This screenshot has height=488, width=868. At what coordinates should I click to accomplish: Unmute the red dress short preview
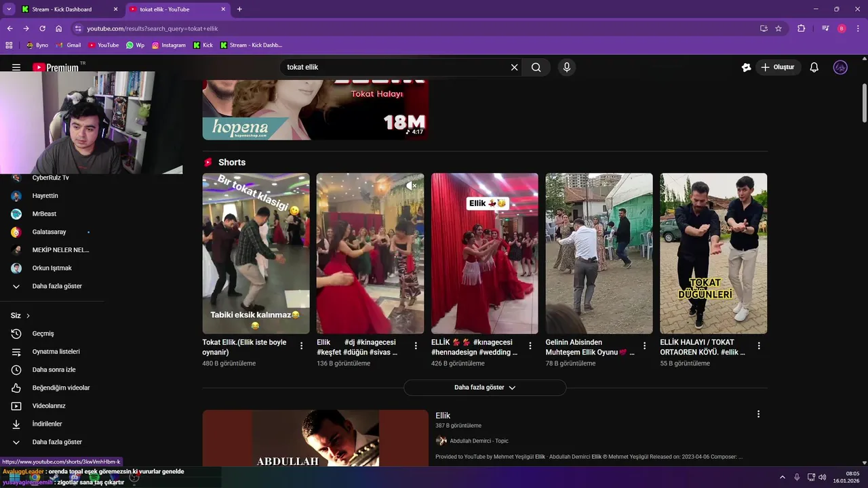click(412, 185)
